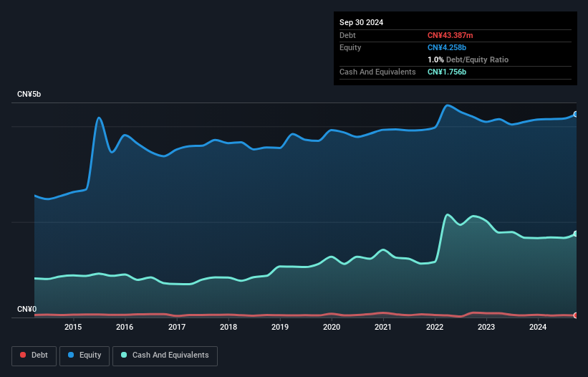The width and height of the screenshot is (588, 377).
Task: Click the teal Cash And Equivalents legend dot
Action: [x=124, y=355]
